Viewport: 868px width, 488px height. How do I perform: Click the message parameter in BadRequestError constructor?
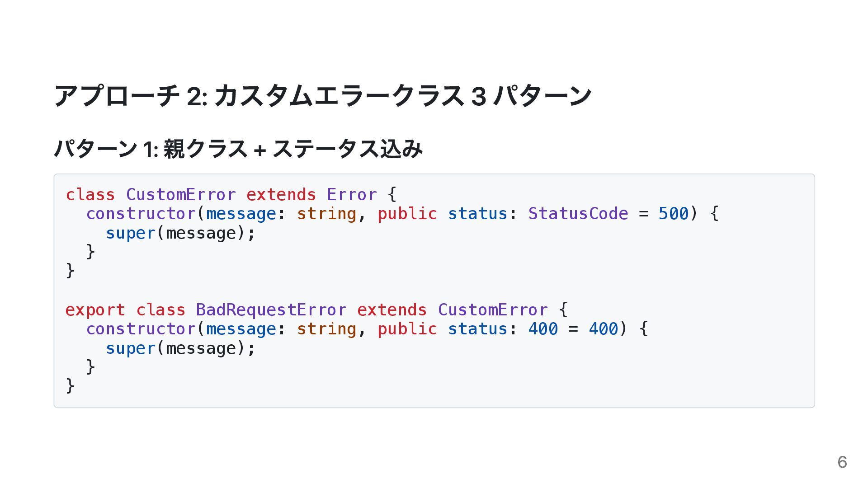(x=241, y=329)
